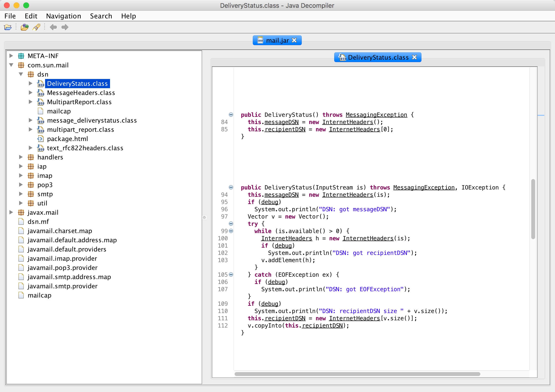Follow recipientDSN link on line 85
This screenshot has width=555, height=392.
[285, 129]
